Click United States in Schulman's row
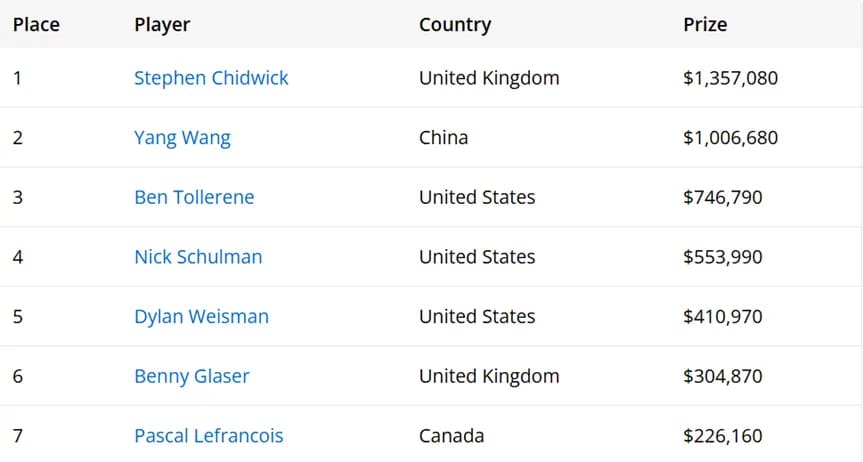Screen dimensions: 863x462 [477, 257]
